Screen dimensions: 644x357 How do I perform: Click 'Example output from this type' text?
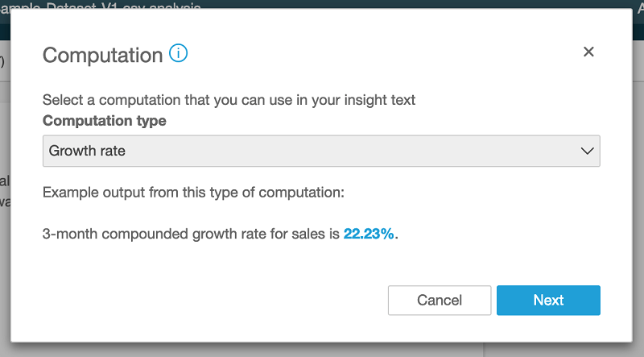pos(193,193)
